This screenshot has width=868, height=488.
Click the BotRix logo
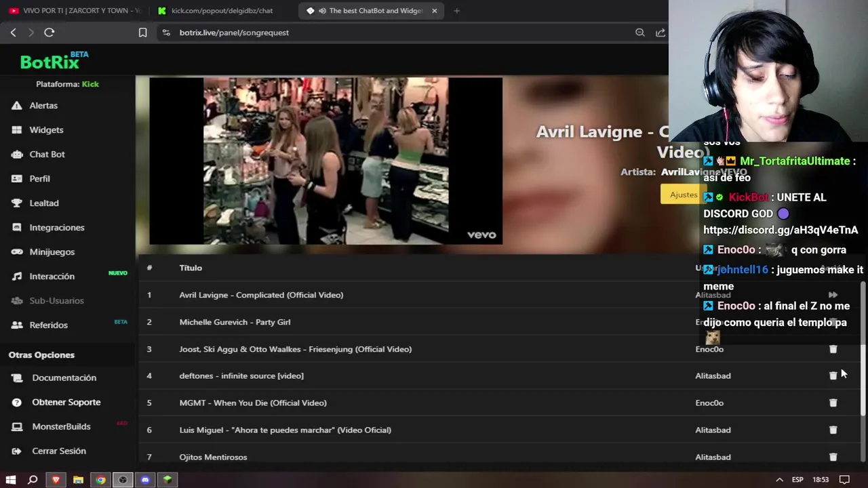click(x=54, y=61)
